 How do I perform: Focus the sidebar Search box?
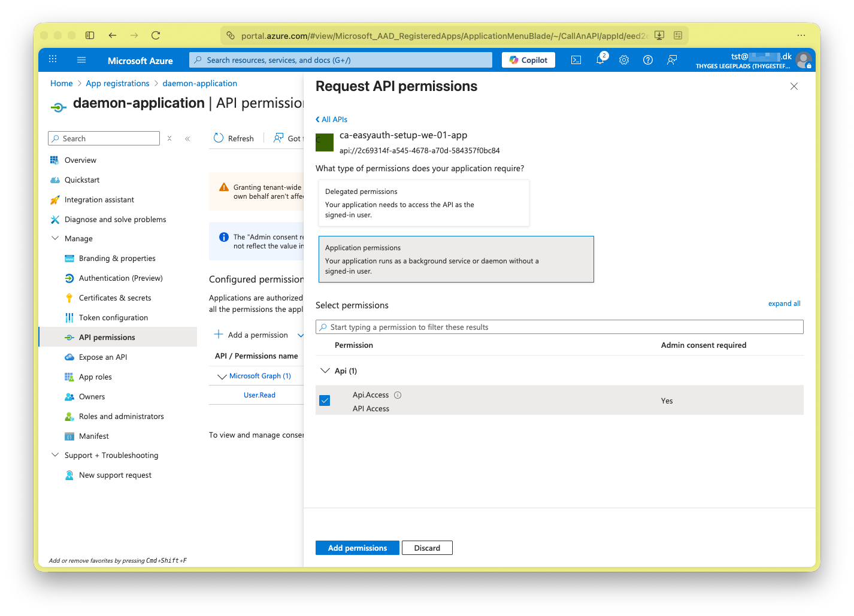pyautogui.click(x=104, y=138)
